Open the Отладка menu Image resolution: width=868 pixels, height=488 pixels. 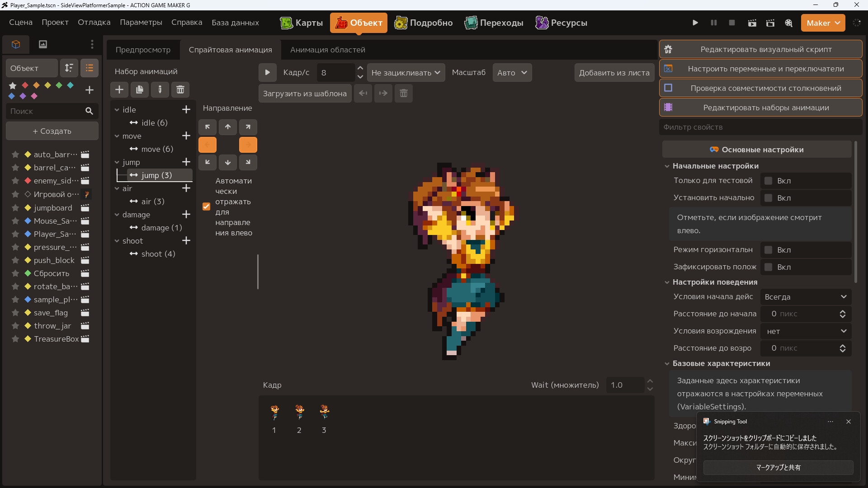94,22
